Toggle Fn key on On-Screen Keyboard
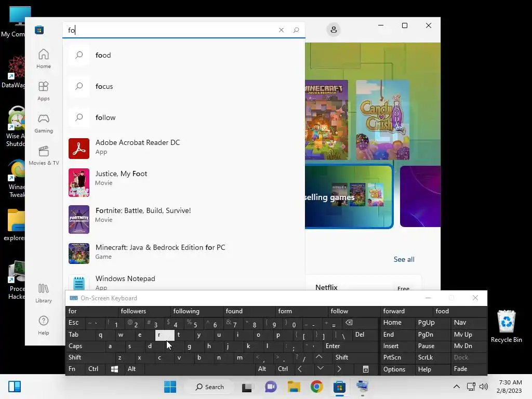The width and height of the screenshot is (532, 399). click(x=74, y=369)
